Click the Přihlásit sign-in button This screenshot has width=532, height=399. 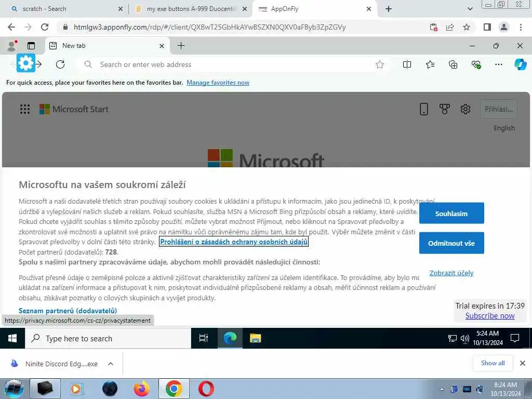[498, 109]
